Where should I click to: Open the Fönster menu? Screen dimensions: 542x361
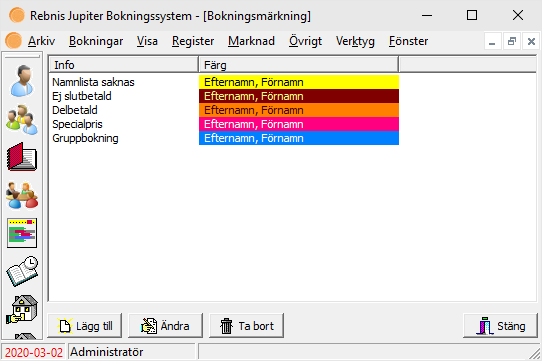(x=408, y=41)
